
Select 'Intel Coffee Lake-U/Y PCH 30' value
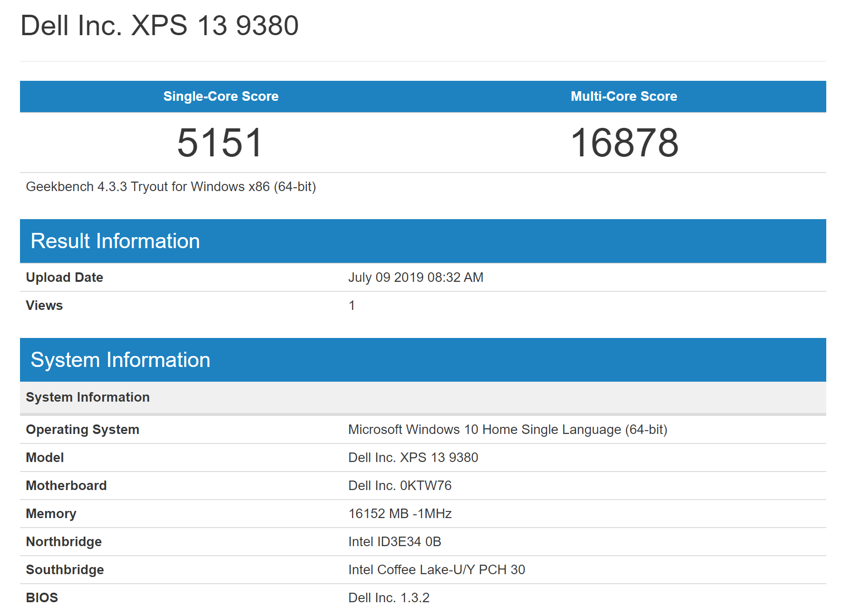[x=436, y=570]
